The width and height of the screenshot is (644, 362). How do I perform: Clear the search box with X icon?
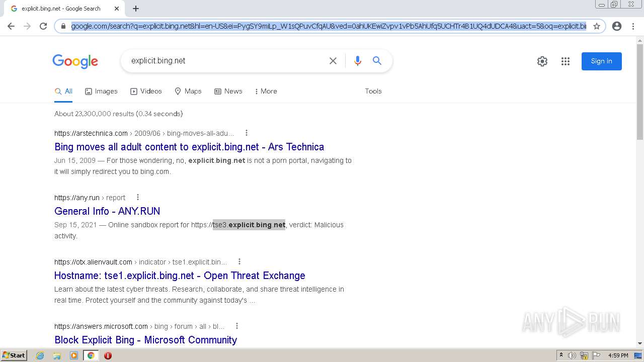tap(333, 61)
